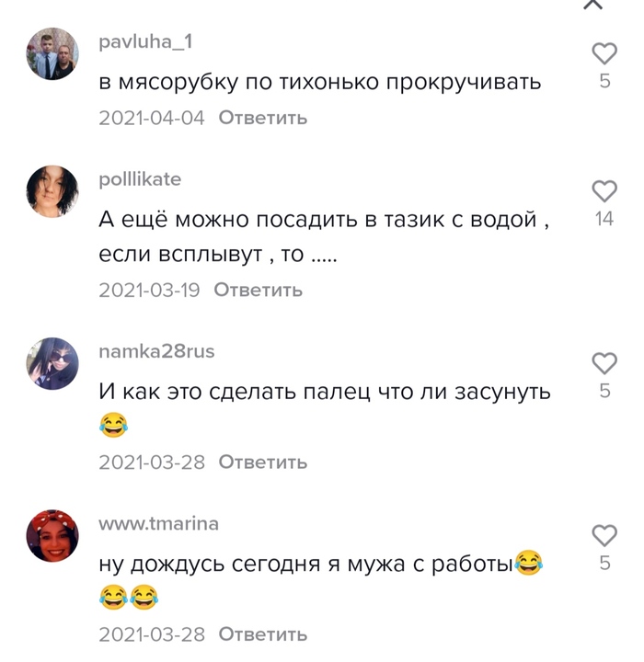644x662 pixels.
Task: Reply to polllikate's comment via Ответить
Action: tap(259, 290)
